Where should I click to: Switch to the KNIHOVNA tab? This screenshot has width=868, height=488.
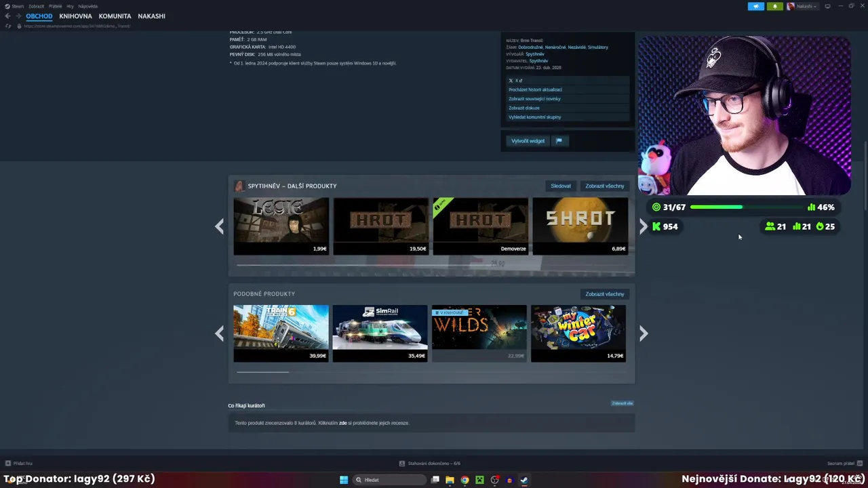75,16
